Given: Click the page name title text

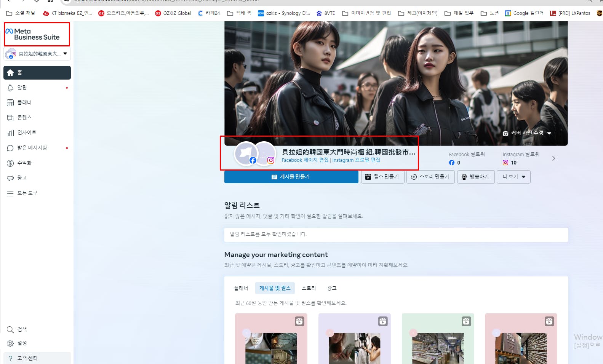Looking at the screenshot, I should (x=349, y=152).
